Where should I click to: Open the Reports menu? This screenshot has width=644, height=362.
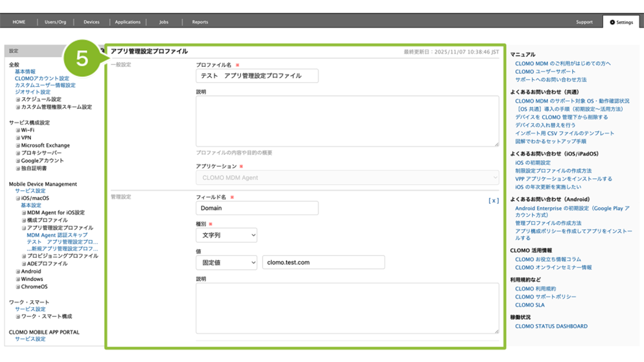200,22
